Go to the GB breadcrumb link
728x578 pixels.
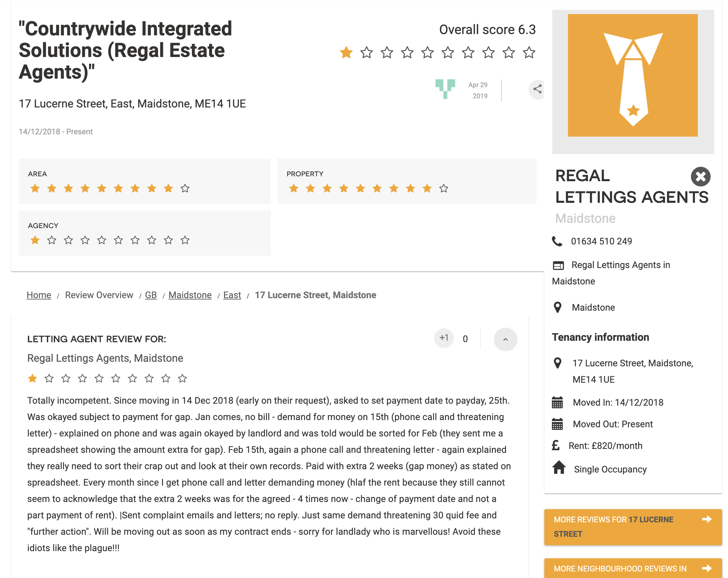[x=151, y=295]
